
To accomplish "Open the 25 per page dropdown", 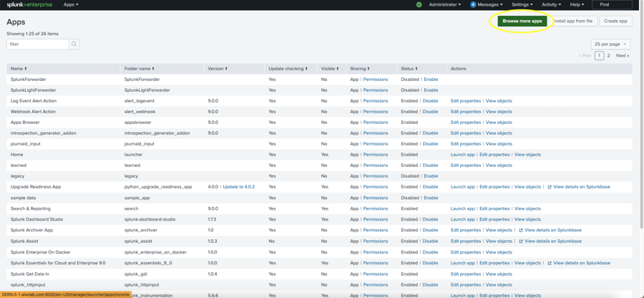I will [x=611, y=44].
